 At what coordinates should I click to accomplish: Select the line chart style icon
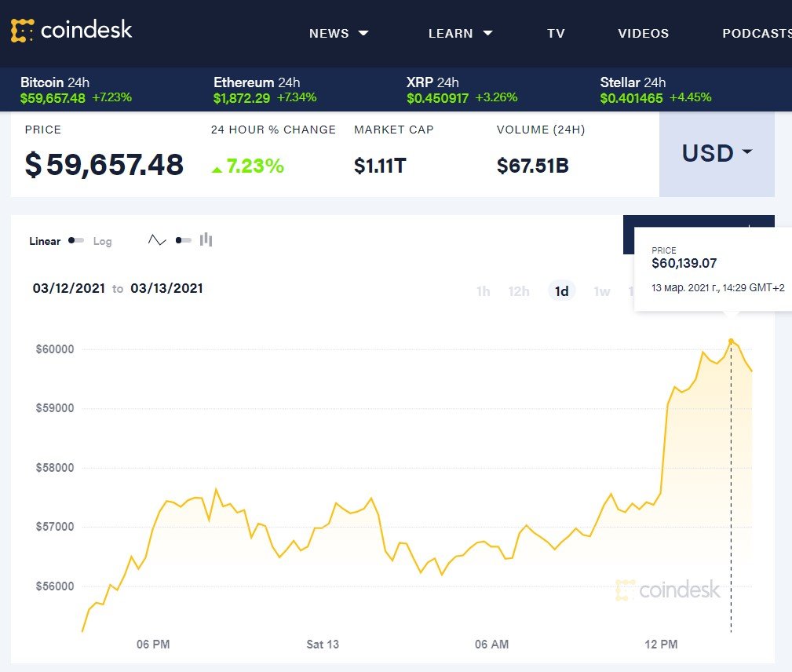click(156, 239)
